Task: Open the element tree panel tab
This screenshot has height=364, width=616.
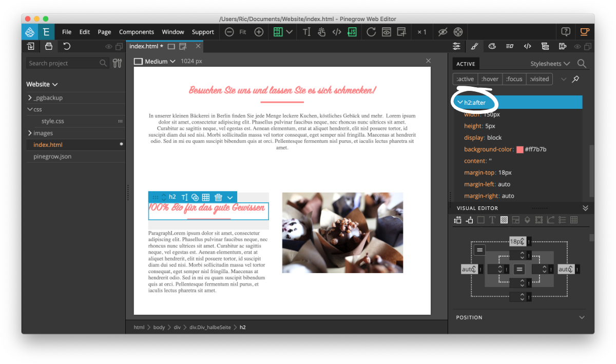Action: point(545,46)
